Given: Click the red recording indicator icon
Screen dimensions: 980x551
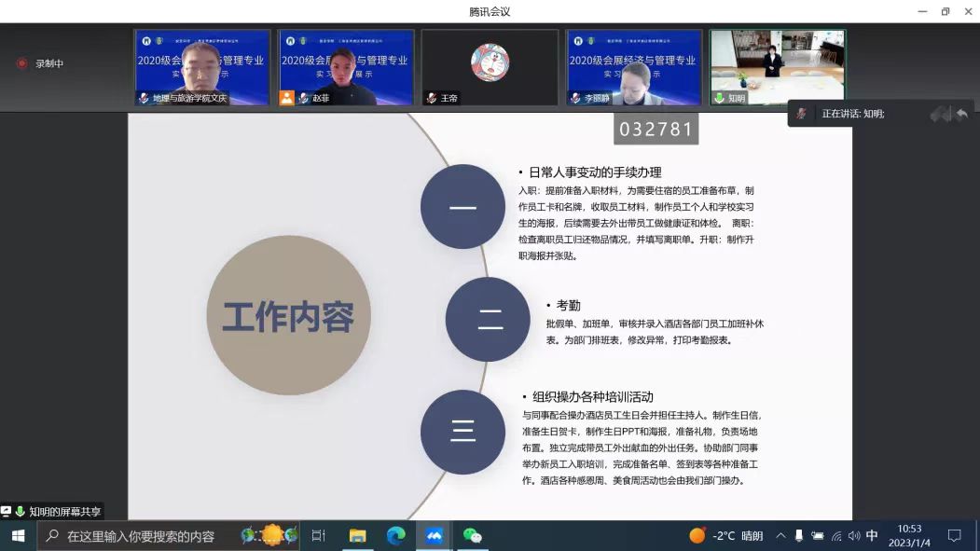Looking at the screenshot, I should pos(21,63).
